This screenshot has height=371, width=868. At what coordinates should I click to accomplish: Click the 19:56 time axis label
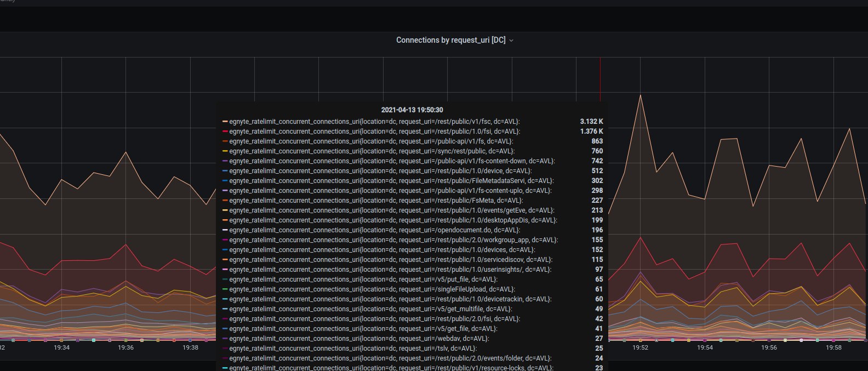point(769,347)
